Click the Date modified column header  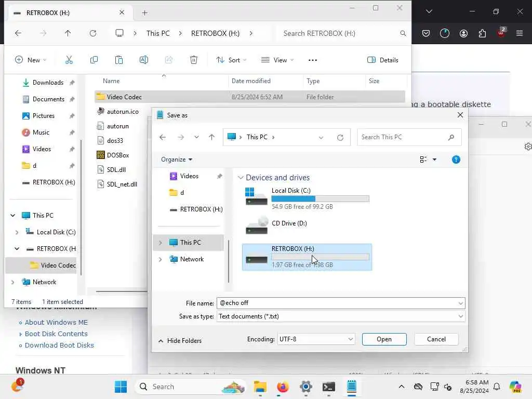(251, 81)
